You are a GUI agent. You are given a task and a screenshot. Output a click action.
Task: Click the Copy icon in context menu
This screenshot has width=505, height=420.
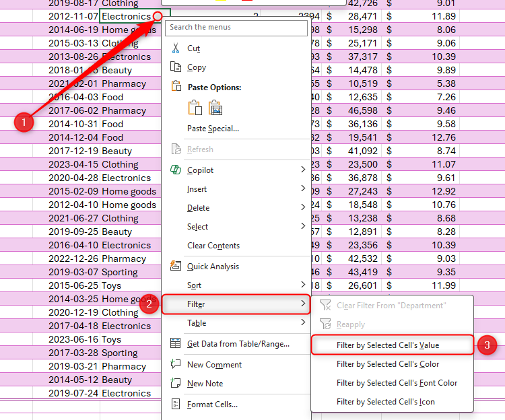click(176, 67)
